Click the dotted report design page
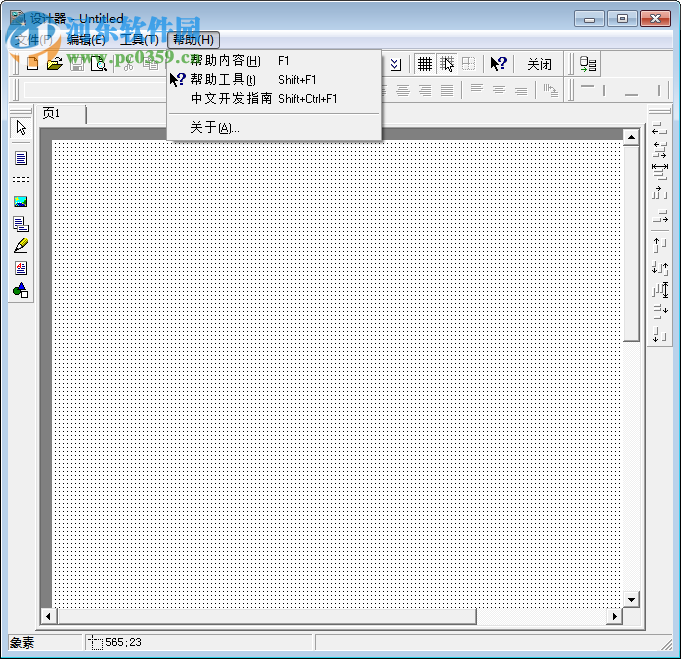Image resolution: width=681 pixels, height=659 pixels. tap(337, 374)
